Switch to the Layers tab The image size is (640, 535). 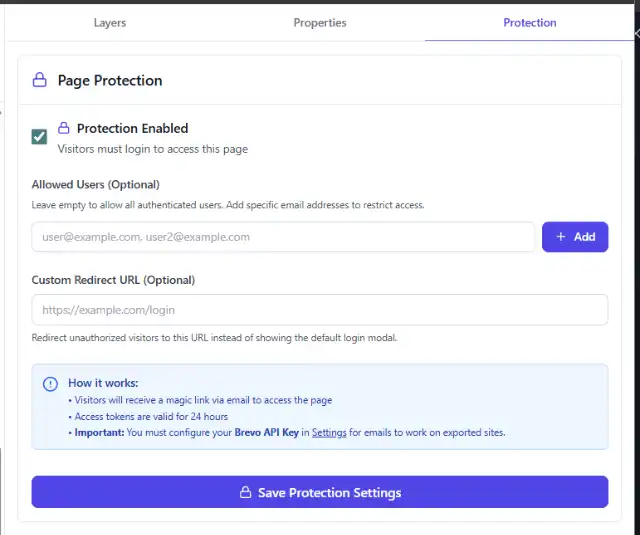[110, 22]
